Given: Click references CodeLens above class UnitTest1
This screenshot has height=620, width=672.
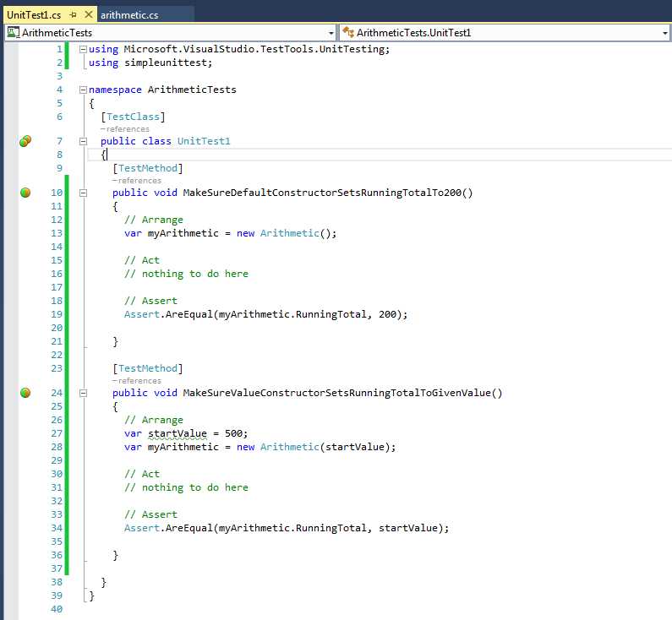Looking at the screenshot, I should (x=125, y=129).
